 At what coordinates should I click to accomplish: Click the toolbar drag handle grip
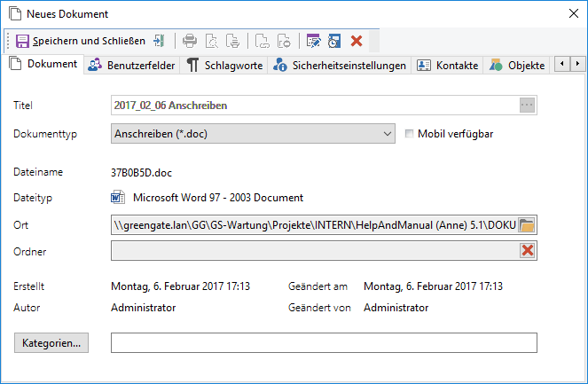click(8, 41)
